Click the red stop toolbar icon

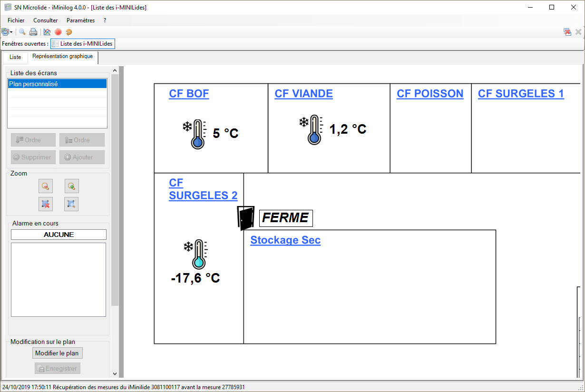pyautogui.click(x=58, y=32)
